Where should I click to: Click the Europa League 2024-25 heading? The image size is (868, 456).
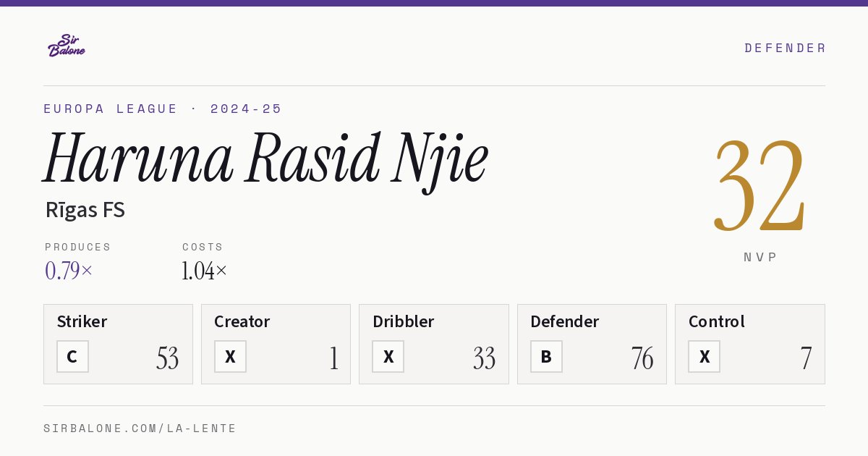(x=163, y=109)
